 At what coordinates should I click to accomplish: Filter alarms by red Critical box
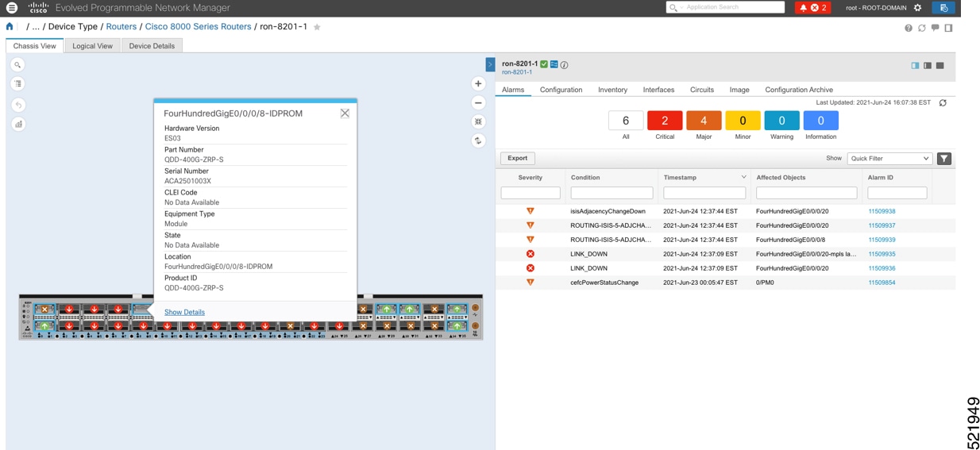pyautogui.click(x=665, y=121)
